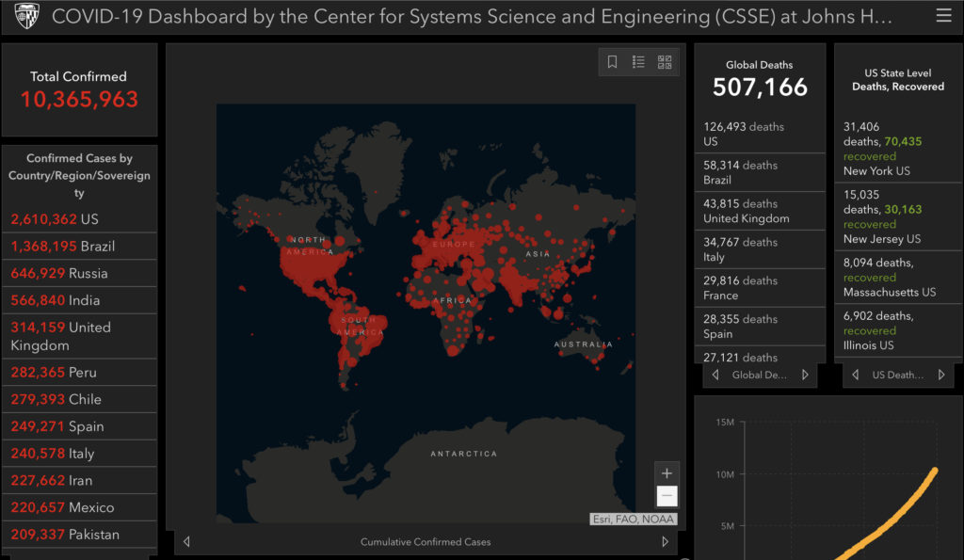Click the Massachusetts US state entry
Viewport: 964px width, 560px height.
897,278
